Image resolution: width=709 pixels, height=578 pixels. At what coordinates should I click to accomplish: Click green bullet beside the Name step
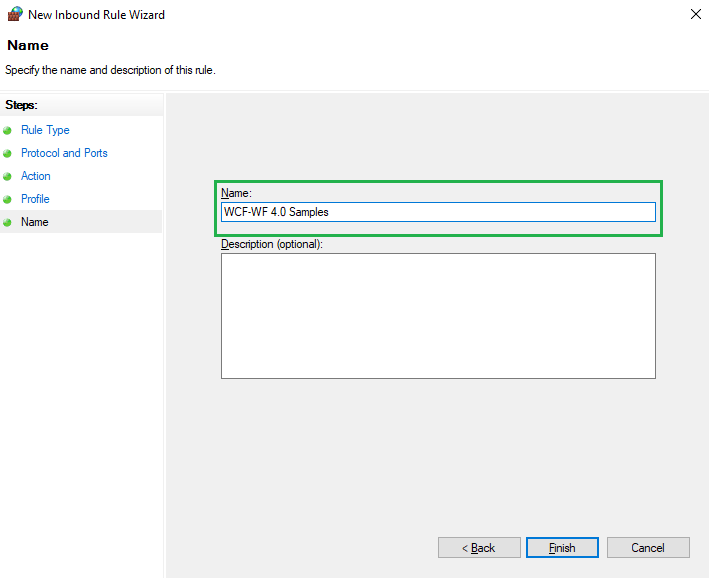coord(7,223)
